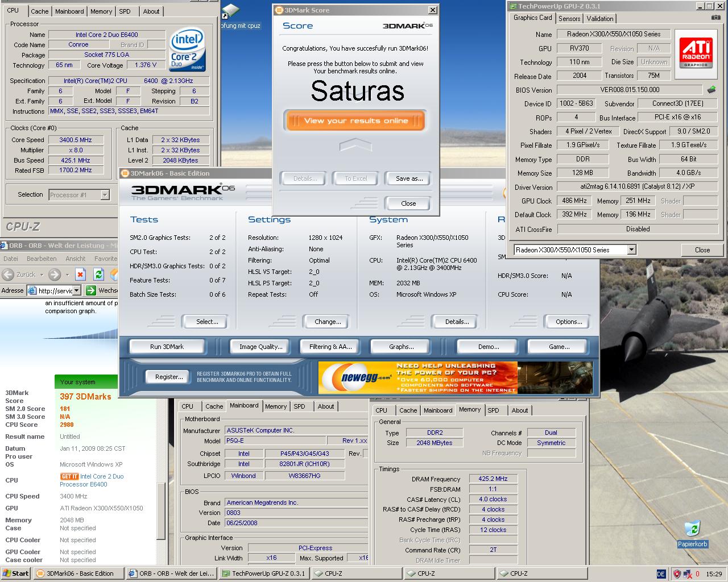This screenshot has width=728, height=582.
Task: Click the BIOS save chip icon in GPU-Z
Action: (711, 90)
